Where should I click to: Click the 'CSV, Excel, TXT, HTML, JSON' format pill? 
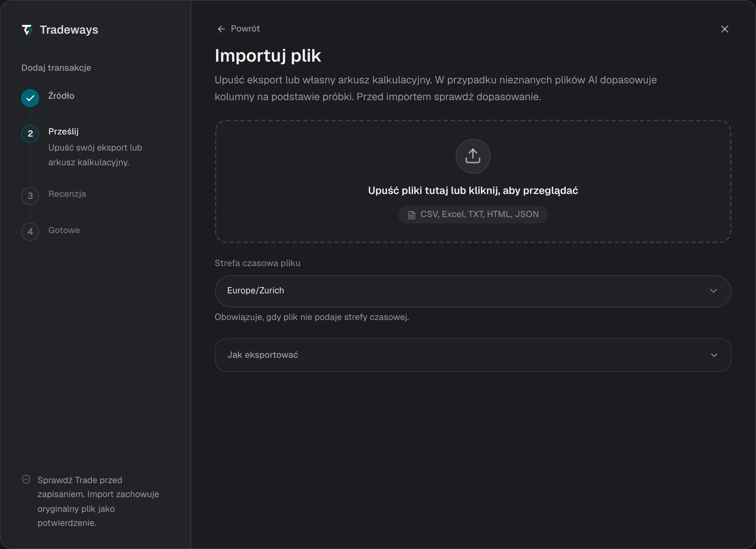(473, 215)
